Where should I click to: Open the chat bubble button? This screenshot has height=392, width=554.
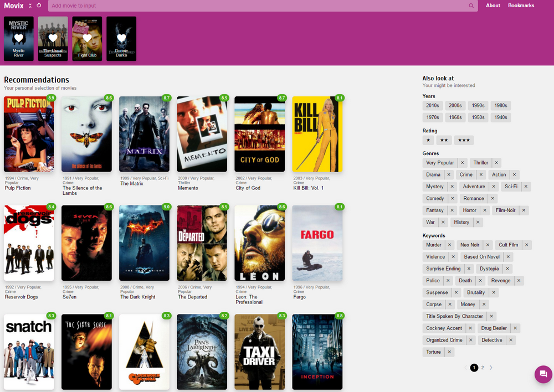pos(543,374)
